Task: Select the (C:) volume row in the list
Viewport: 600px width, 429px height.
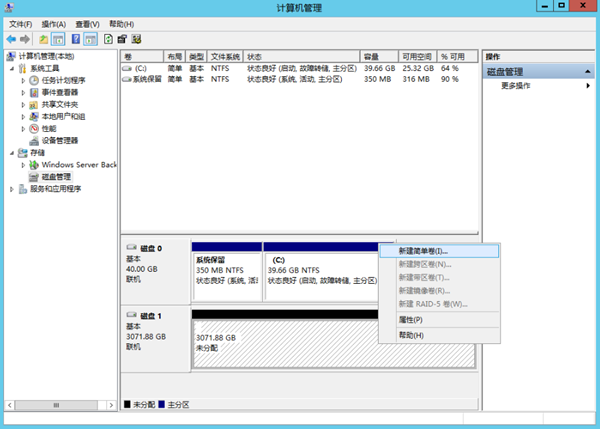Action: [139, 68]
